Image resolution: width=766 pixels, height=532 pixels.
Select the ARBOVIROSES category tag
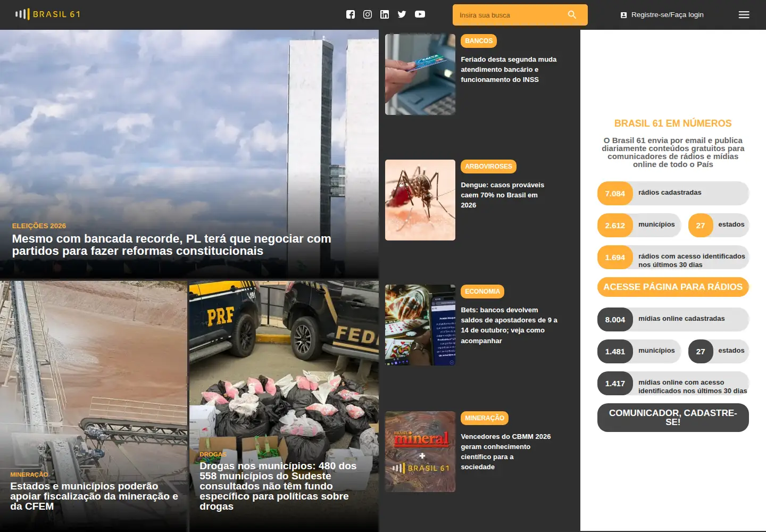(x=488, y=167)
